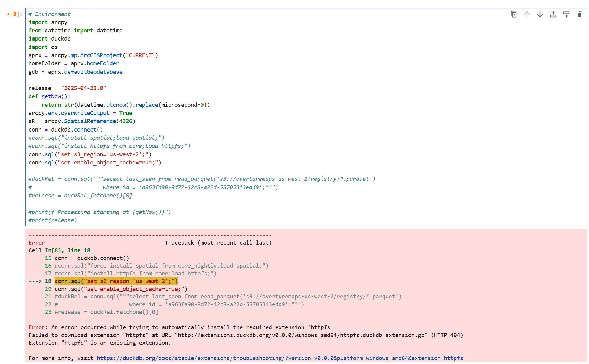Click the '#print(f"Processing starting at' line

pos(100,212)
